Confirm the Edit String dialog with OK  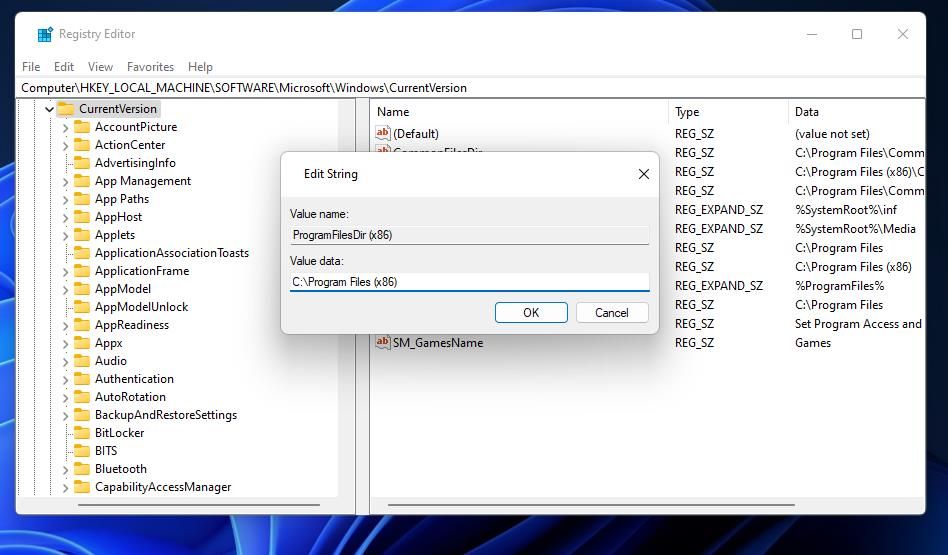coord(531,313)
